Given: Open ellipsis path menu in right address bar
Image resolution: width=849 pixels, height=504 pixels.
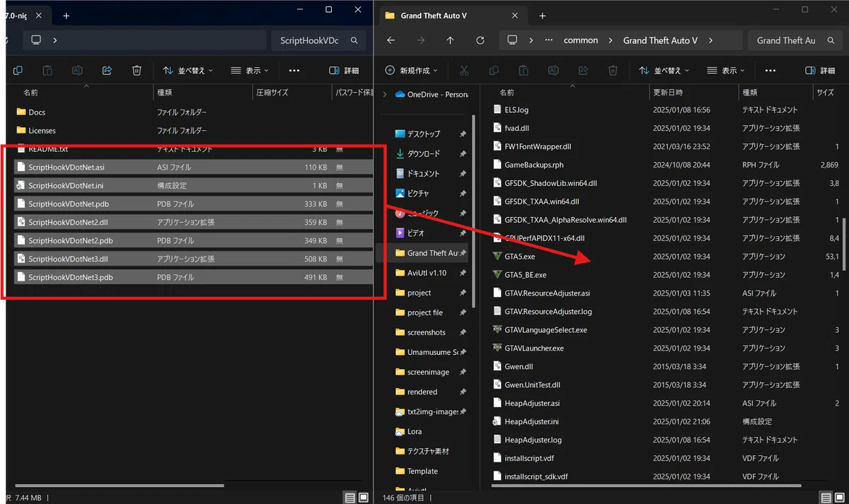Looking at the screenshot, I should [548, 40].
